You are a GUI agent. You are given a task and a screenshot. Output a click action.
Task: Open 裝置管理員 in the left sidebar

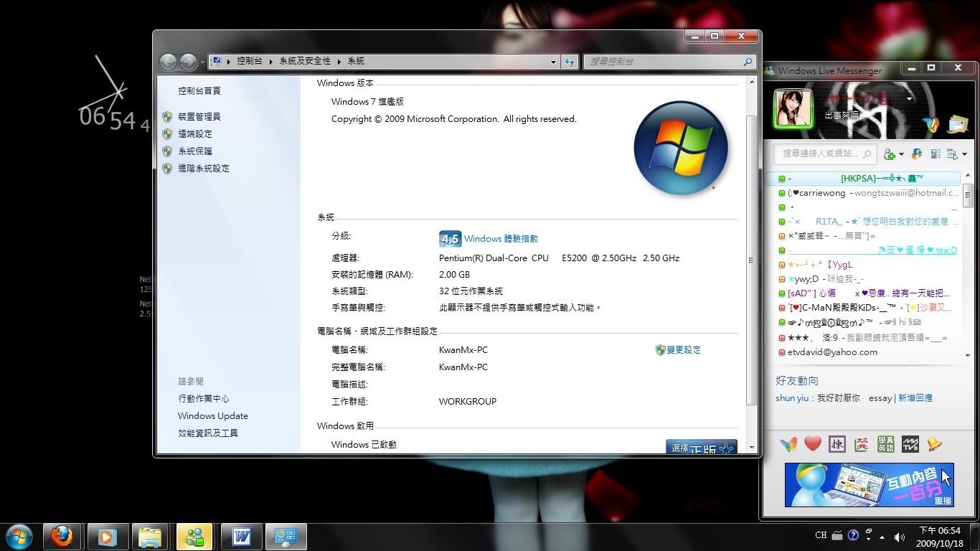pyautogui.click(x=199, y=116)
